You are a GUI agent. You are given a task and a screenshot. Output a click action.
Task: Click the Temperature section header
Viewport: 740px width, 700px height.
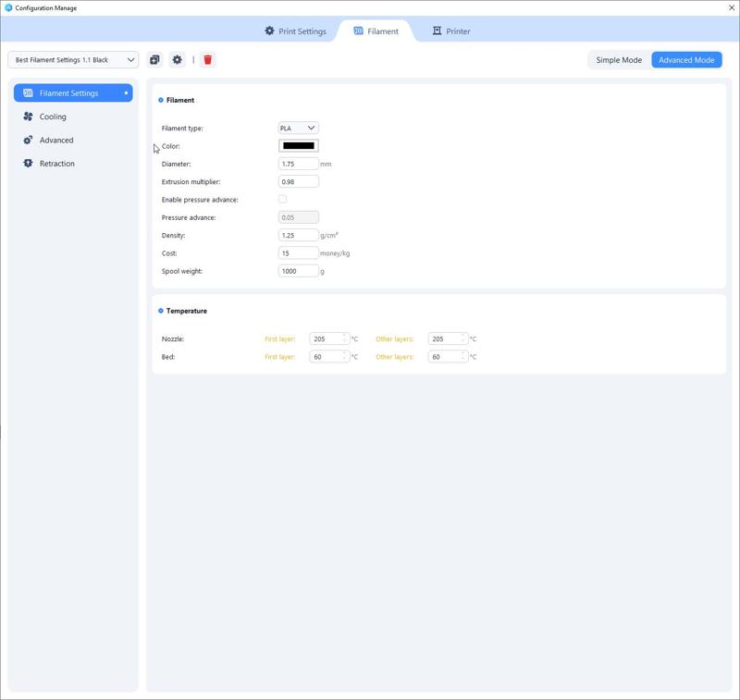187,311
